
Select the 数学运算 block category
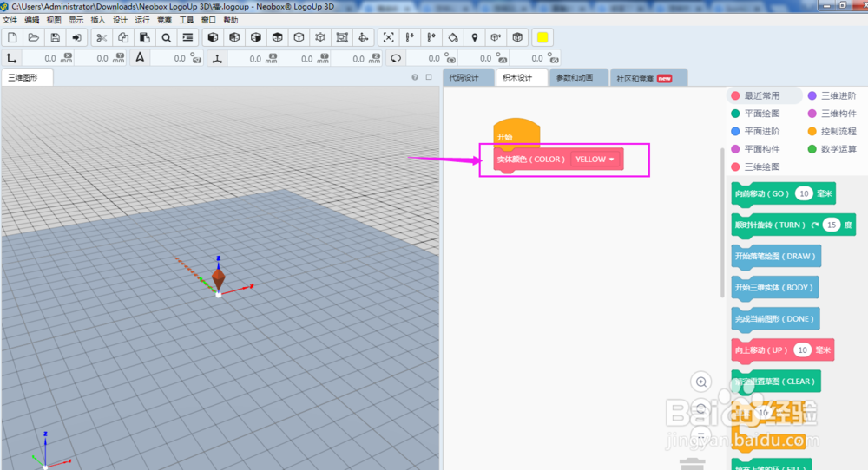click(x=832, y=149)
